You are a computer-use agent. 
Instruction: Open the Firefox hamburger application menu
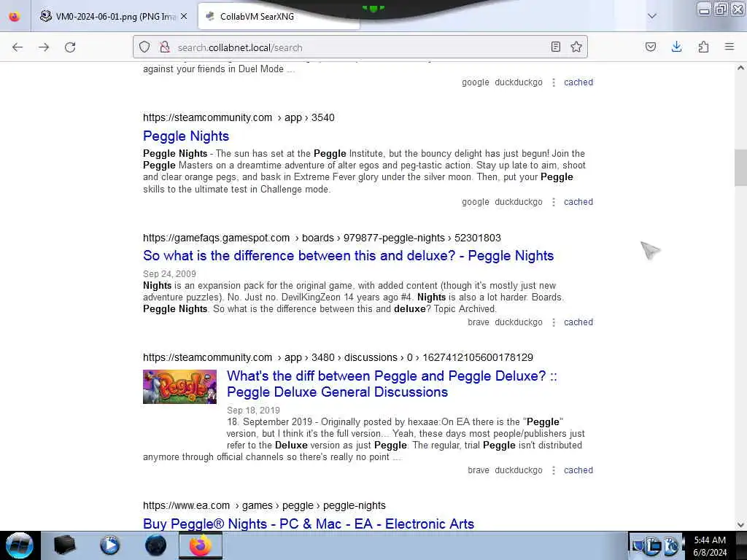pos(729,47)
